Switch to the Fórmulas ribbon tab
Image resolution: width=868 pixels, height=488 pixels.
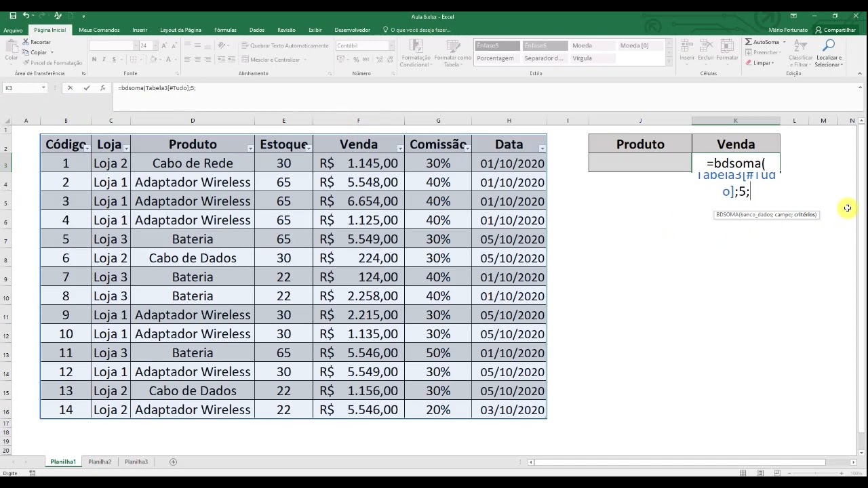(225, 30)
